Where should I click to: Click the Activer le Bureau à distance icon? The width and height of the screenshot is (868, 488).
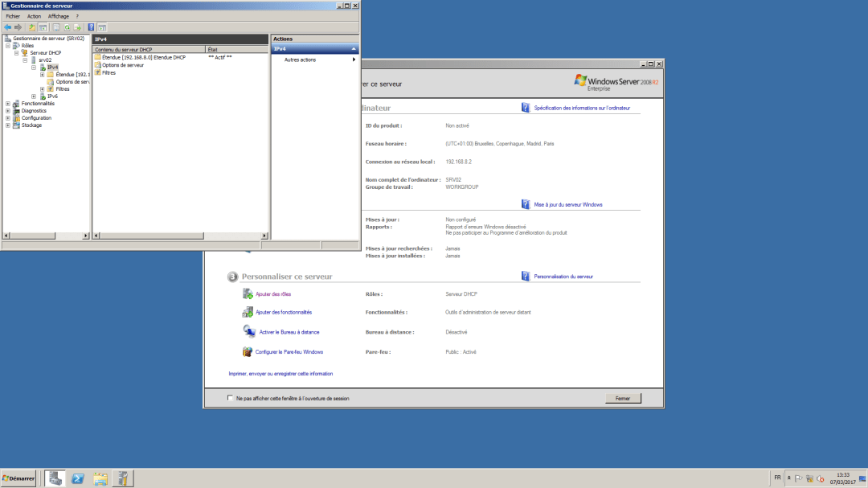click(250, 330)
